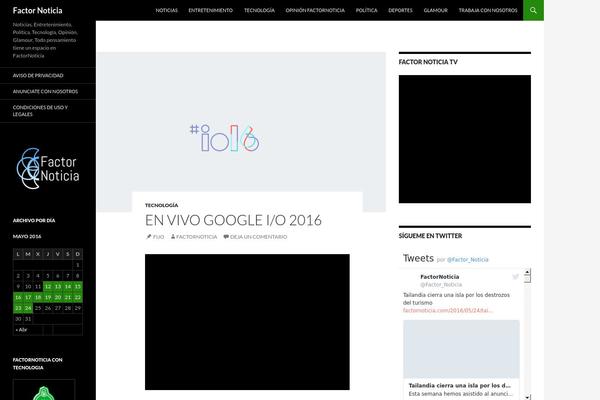600x400 pixels.
Task: Click the author icon beside FACTORNOTICIA
Action: pyautogui.click(x=173, y=237)
